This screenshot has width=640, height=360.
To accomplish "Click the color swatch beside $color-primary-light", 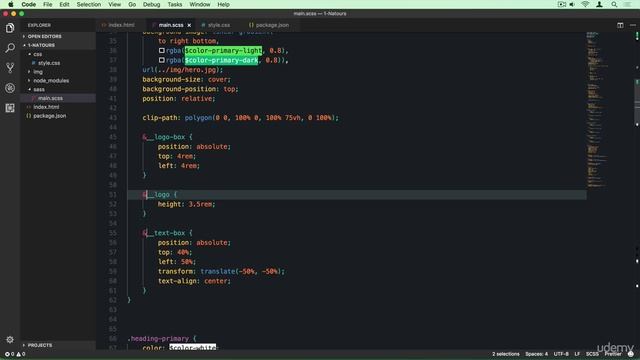I will [x=162, y=51].
